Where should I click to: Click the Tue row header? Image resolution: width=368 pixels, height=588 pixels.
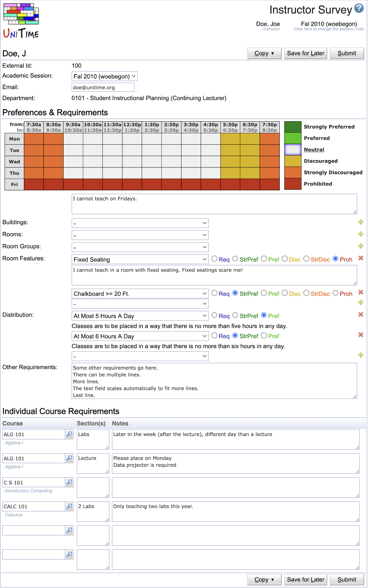pos(14,150)
